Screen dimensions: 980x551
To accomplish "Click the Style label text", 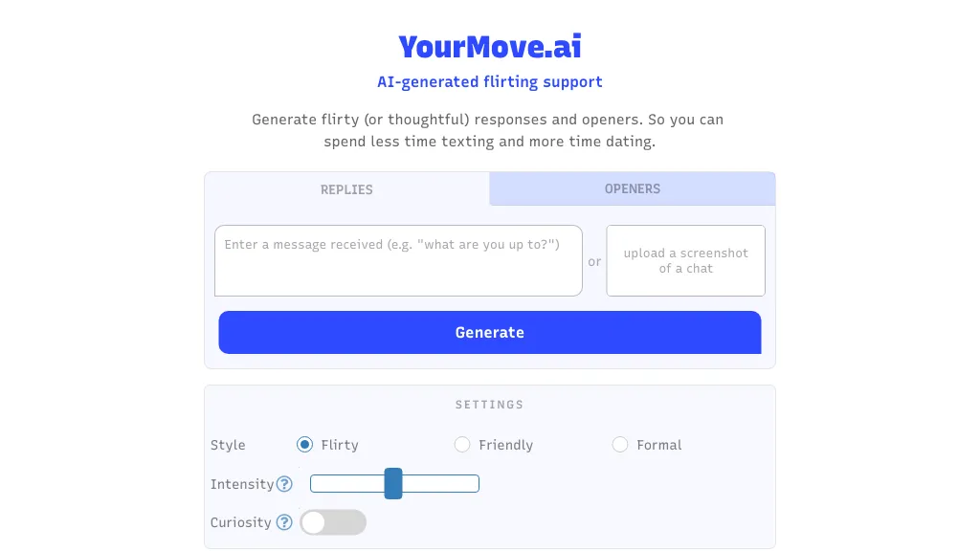I will click(228, 445).
